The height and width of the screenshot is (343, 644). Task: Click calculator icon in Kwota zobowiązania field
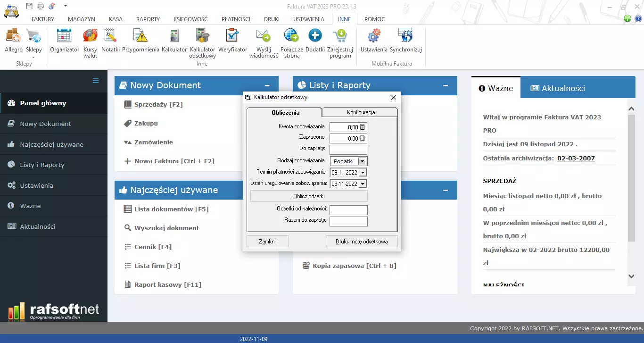[363, 127]
